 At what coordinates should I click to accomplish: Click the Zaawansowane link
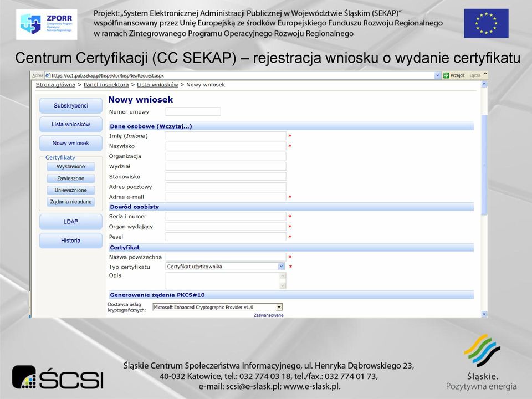(268, 315)
